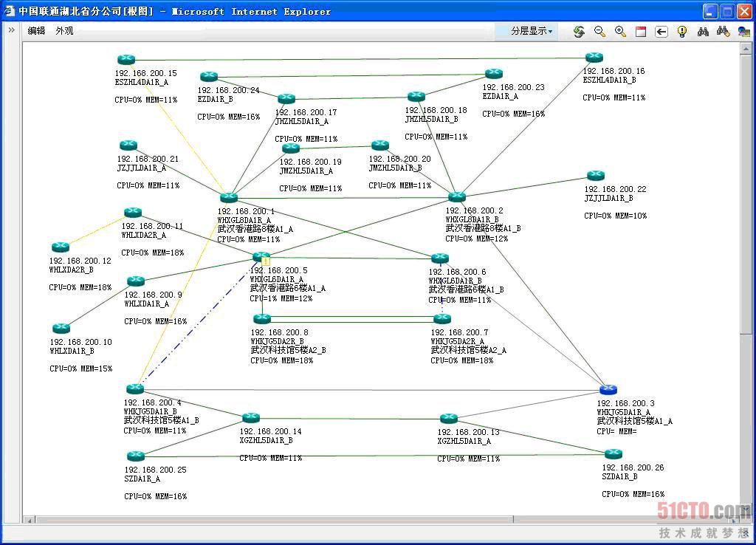Click the horizontal scrollbar left arrow
This screenshot has width=756, height=545.
[29, 520]
